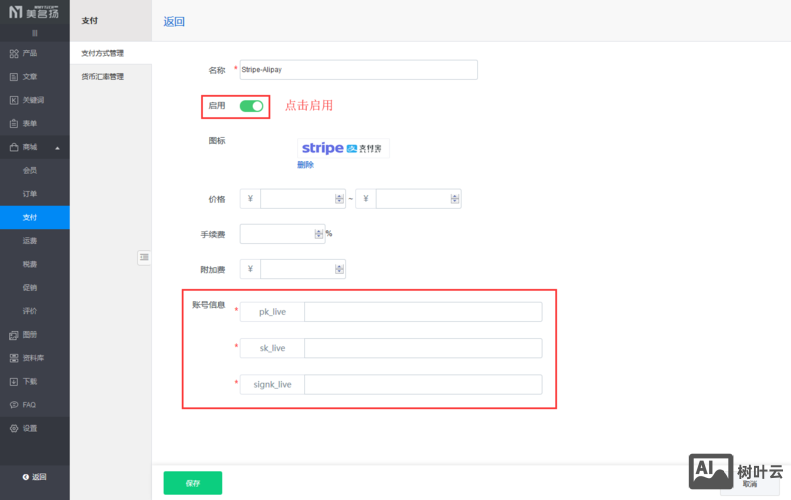Click the 设置 gear icon
Viewport: 791px width, 500px height.
(x=14, y=429)
